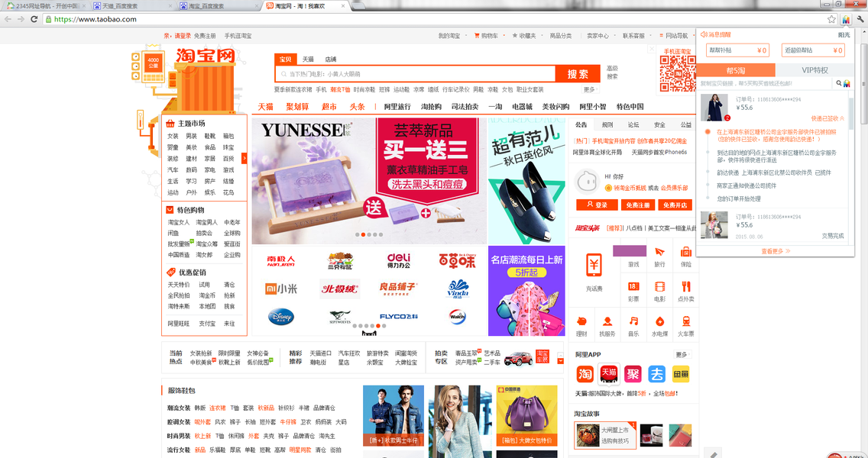Open the browser wrench settings icon
868x458 pixels.
[860, 19]
